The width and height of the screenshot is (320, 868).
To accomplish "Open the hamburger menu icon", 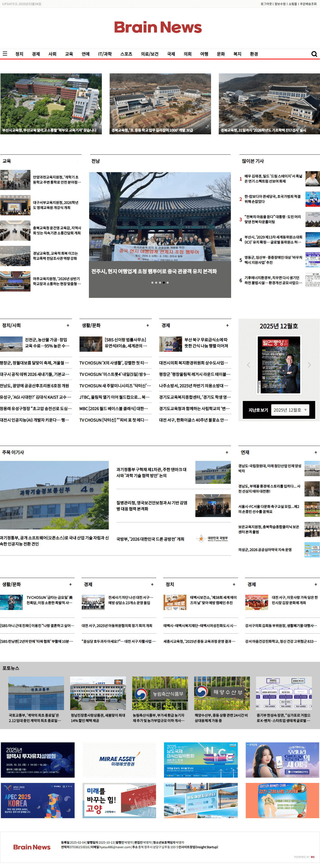I will click(x=5, y=54).
